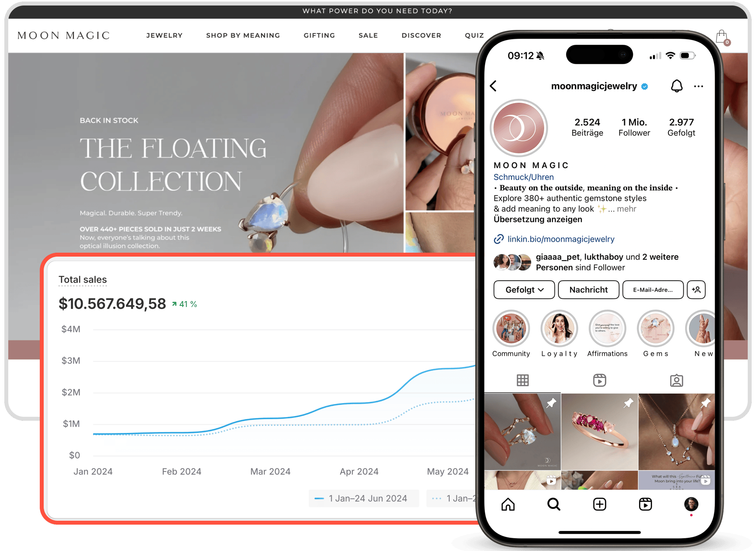Expand the Gefolgt following dropdown
Screen dimensions: 756x551
coord(524,290)
